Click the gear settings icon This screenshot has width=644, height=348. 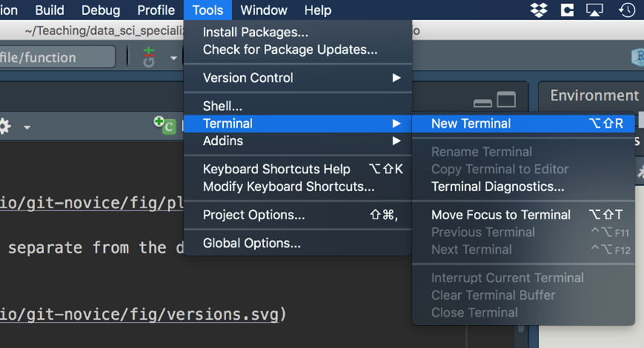[x=5, y=126]
